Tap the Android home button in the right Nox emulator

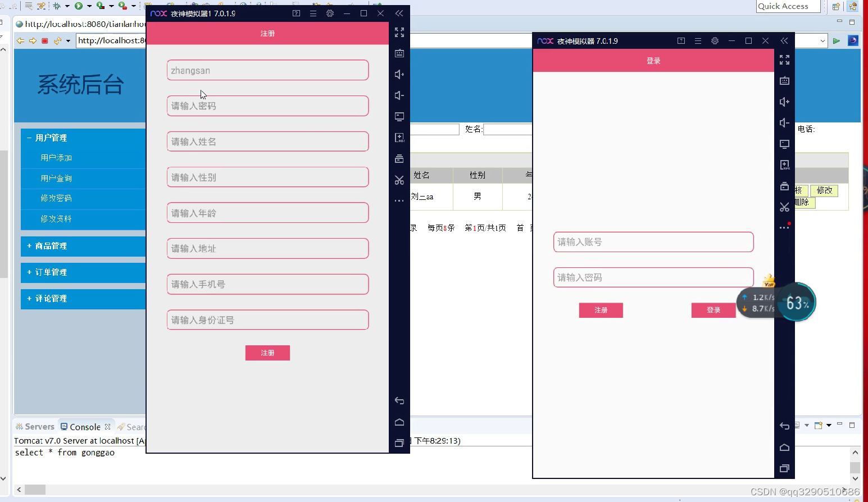click(x=785, y=448)
